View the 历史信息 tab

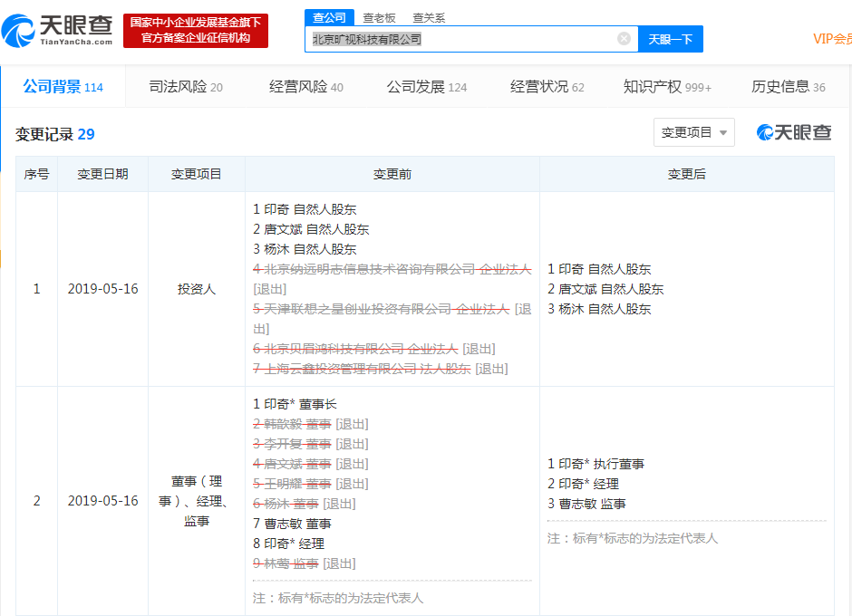tap(788, 87)
